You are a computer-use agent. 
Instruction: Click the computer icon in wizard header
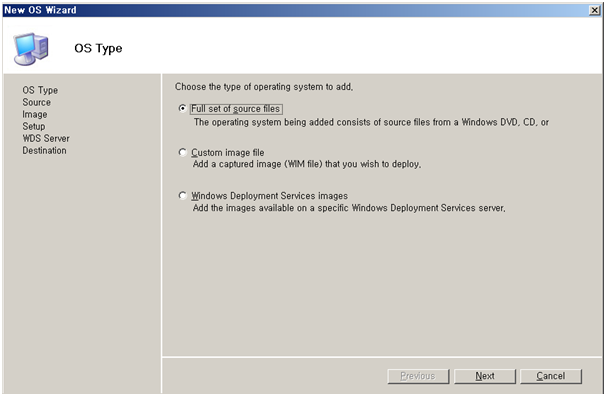[31, 48]
